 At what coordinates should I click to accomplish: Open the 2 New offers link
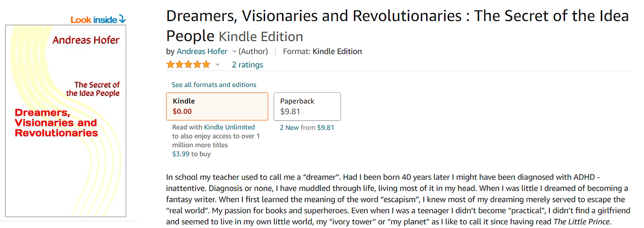pos(289,128)
